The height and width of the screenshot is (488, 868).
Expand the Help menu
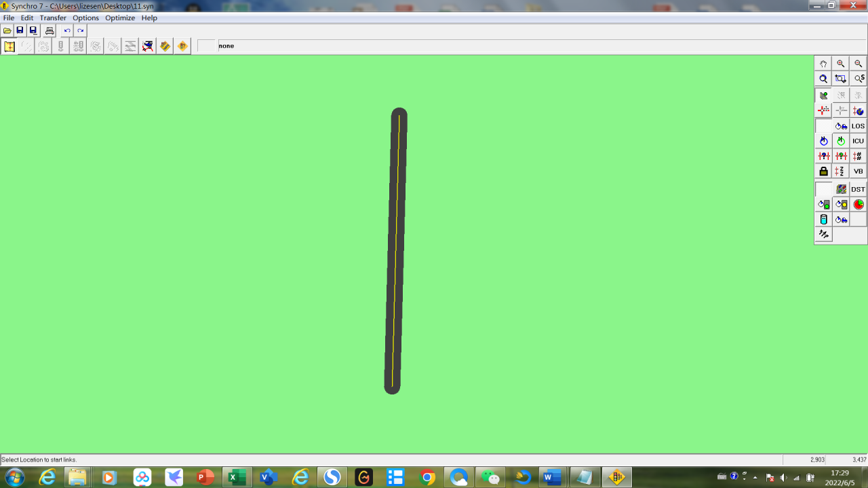click(149, 18)
